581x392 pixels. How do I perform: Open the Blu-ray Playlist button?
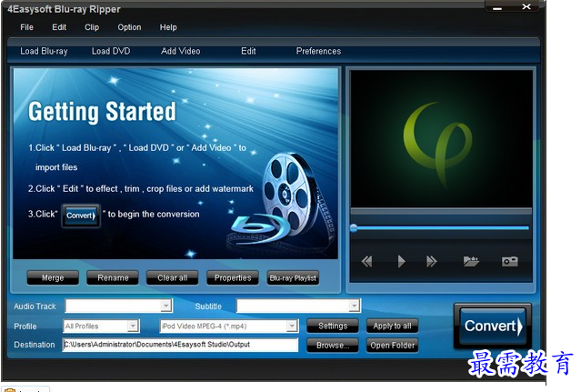(x=293, y=278)
